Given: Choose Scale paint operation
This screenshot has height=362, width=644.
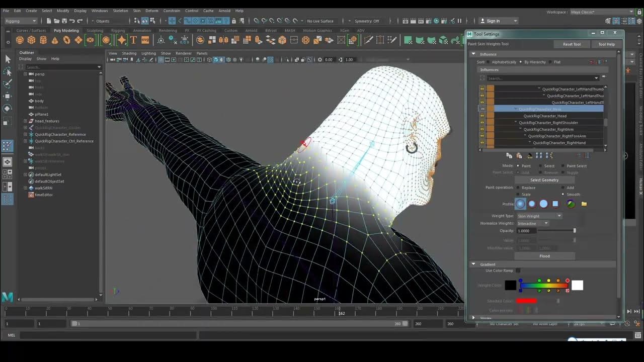Looking at the screenshot, I should pos(518,194).
